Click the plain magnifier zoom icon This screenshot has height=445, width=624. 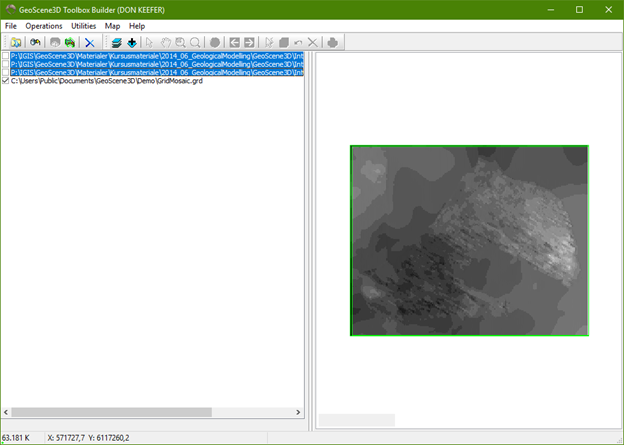195,42
